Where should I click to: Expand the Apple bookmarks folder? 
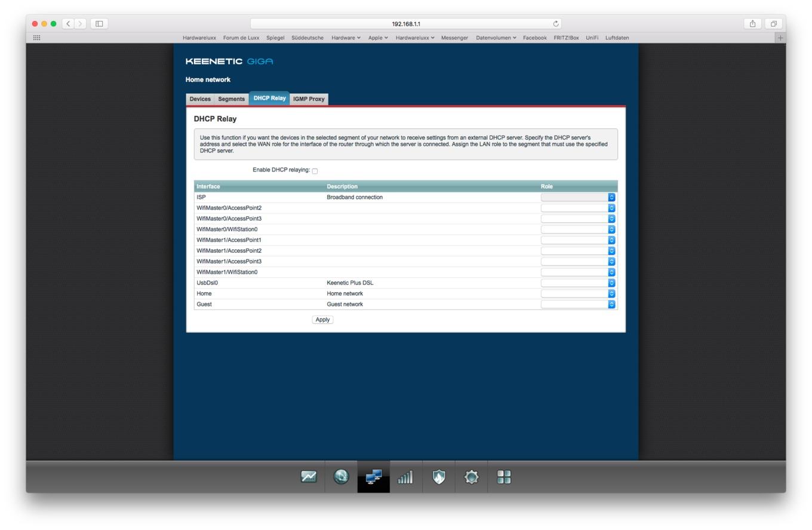pos(378,38)
